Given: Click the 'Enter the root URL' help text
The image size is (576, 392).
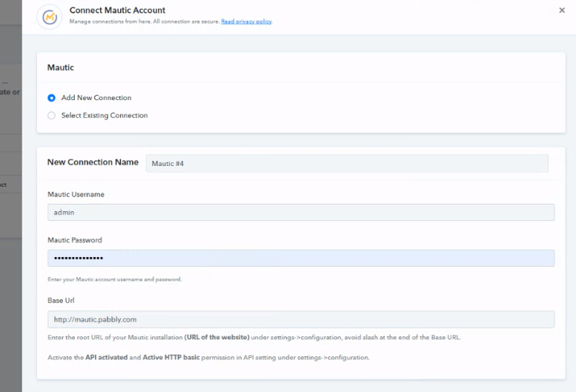Looking at the screenshot, I should [254, 337].
